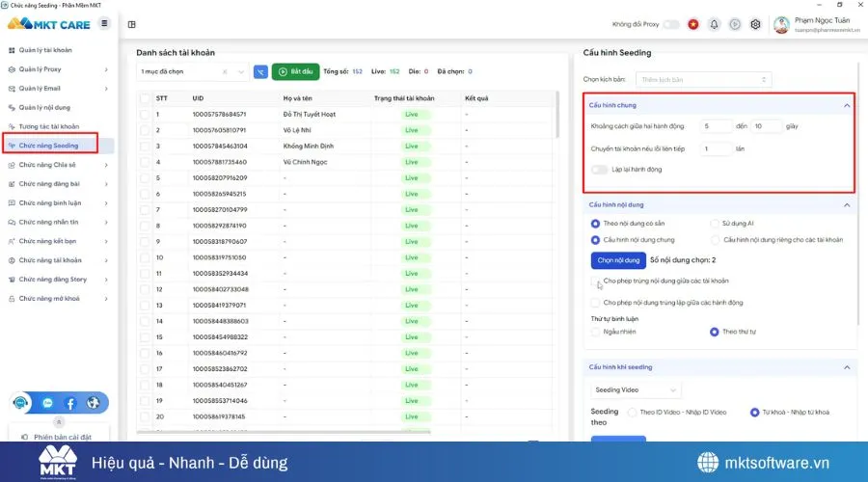Screen dimensions: 868x482
Task: Open notifications via the bell icon
Action: pyautogui.click(x=714, y=24)
